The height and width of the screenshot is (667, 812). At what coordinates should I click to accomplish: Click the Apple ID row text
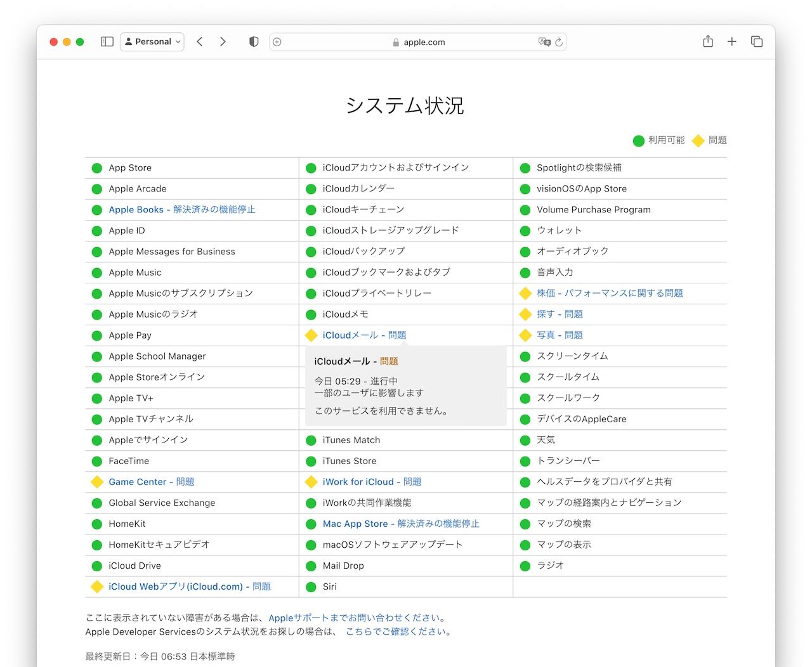(x=127, y=231)
